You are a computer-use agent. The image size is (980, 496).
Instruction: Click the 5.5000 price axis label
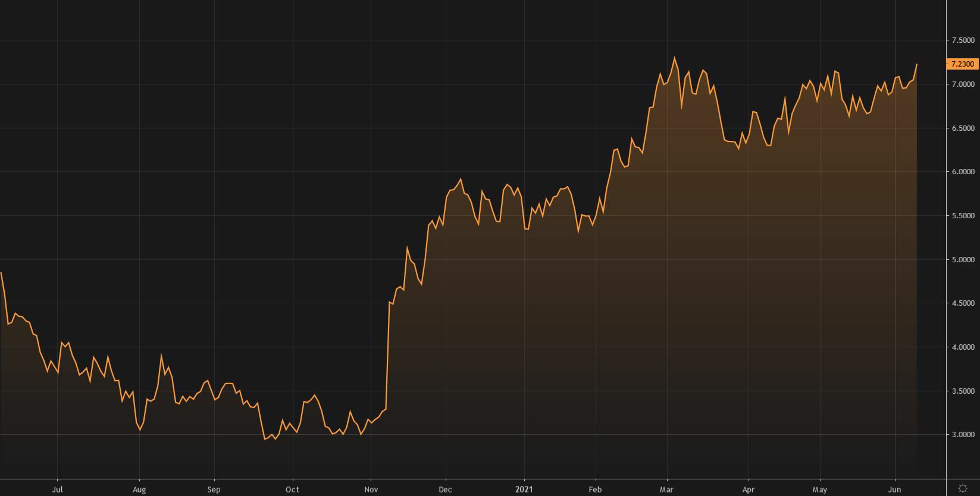[963, 216]
